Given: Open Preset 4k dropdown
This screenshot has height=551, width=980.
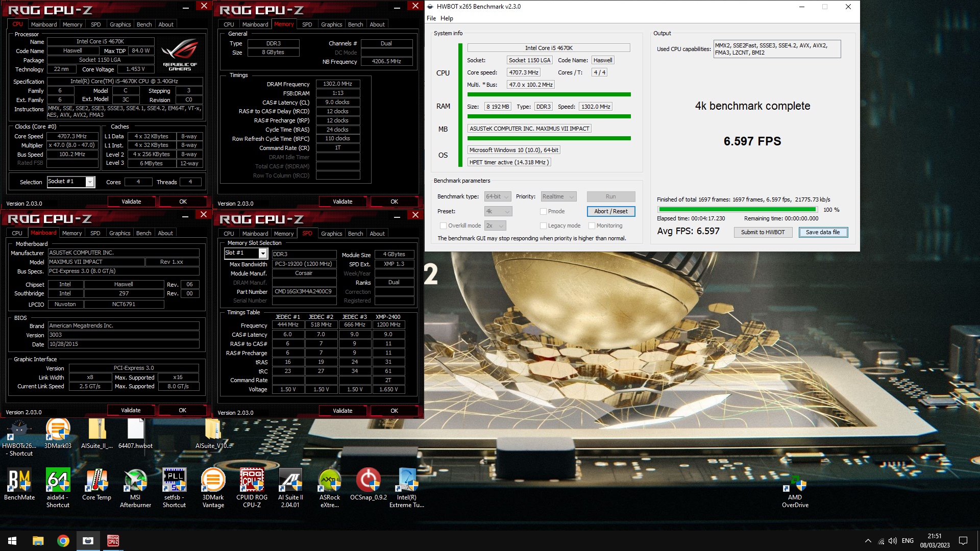Looking at the screenshot, I should 498,211.
